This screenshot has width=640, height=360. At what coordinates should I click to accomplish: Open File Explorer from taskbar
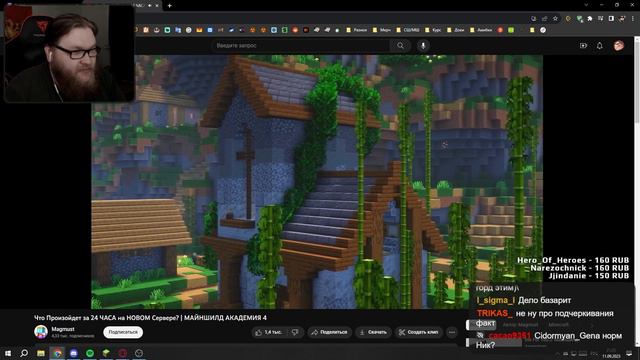[41, 353]
